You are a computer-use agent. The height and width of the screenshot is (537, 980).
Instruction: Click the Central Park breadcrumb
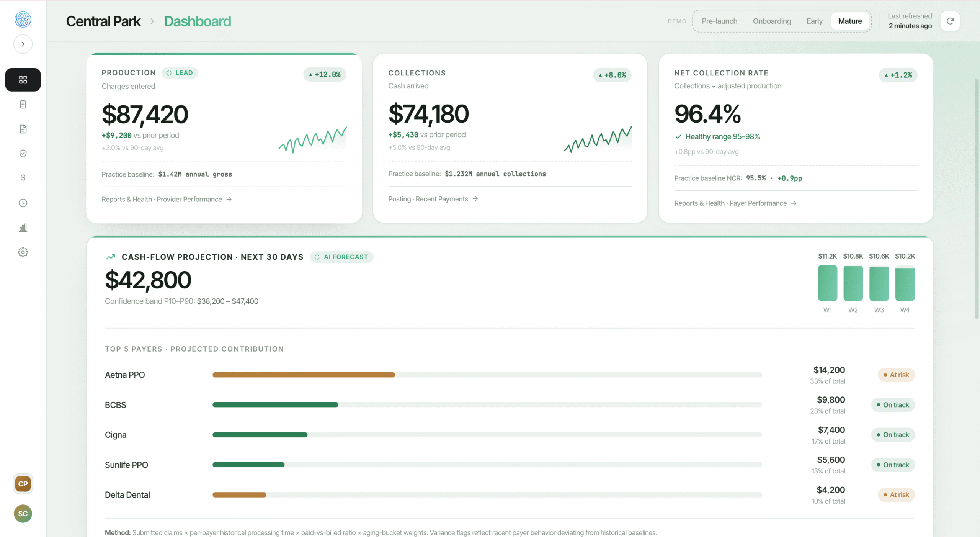pyautogui.click(x=103, y=21)
